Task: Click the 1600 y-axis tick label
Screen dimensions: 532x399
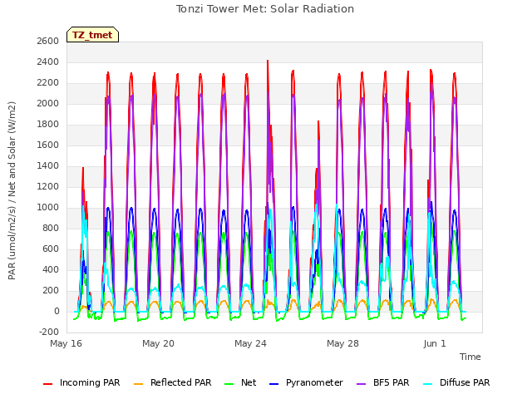Action: pos(48,145)
